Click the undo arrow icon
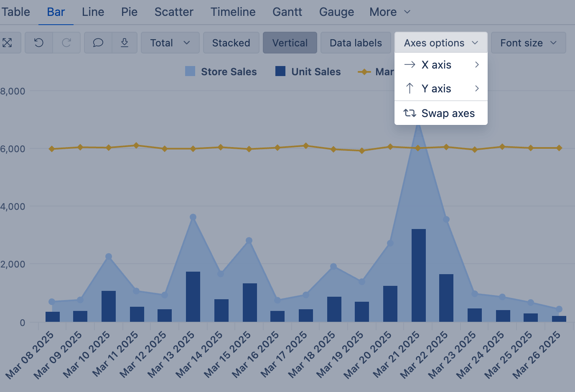The width and height of the screenshot is (575, 392). [x=39, y=43]
